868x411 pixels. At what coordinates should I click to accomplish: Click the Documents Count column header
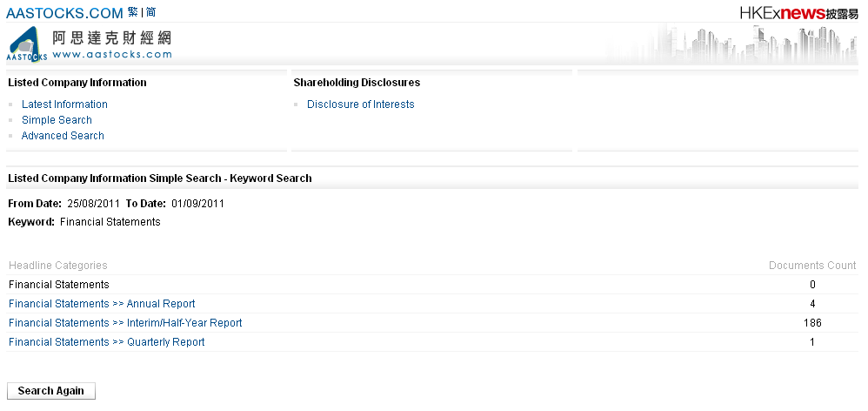pos(812,266)
